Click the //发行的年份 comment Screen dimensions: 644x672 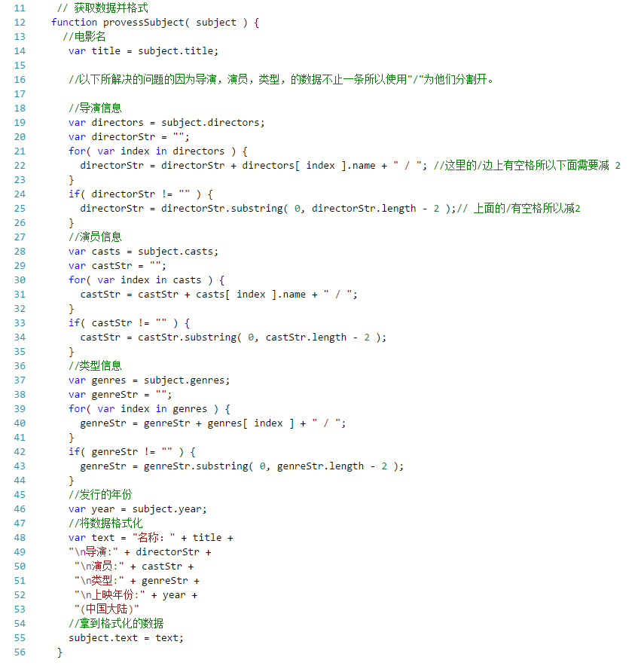tap(100, 494)
